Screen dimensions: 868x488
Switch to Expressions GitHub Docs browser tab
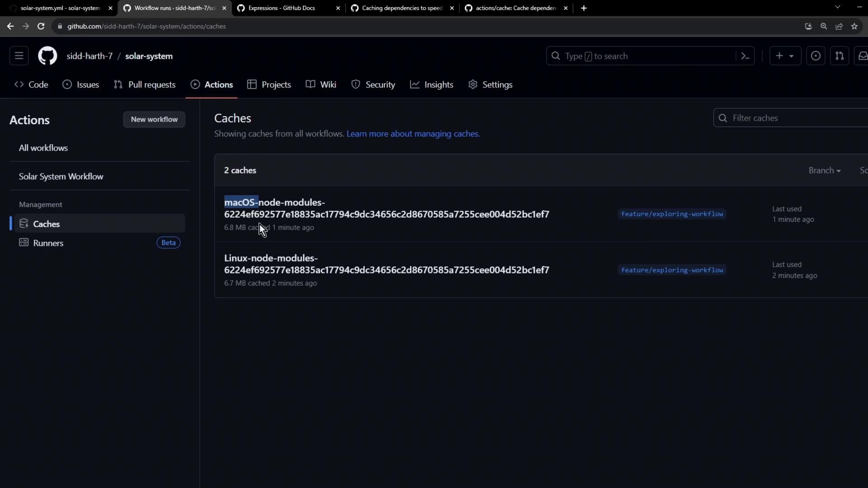(282, 8)
